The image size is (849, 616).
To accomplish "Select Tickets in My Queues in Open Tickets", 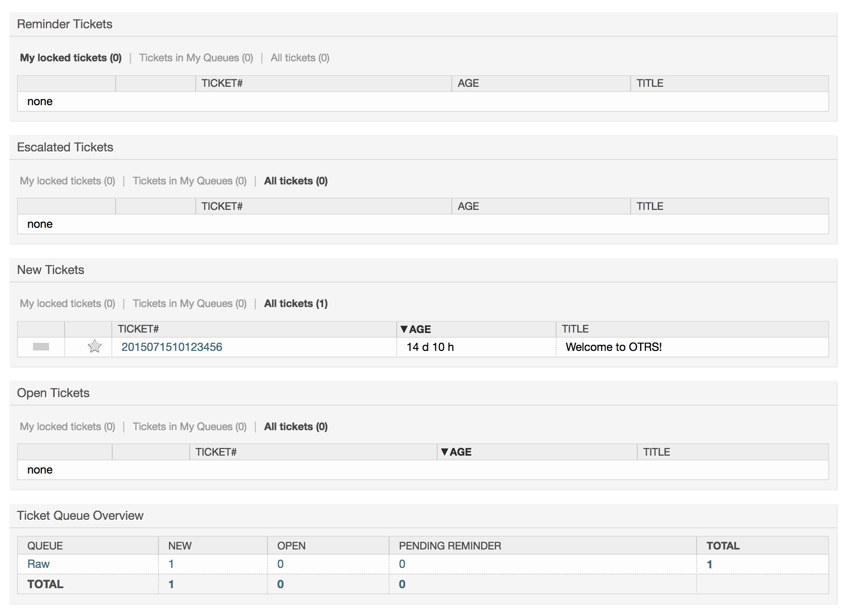I will coord(189,426).
